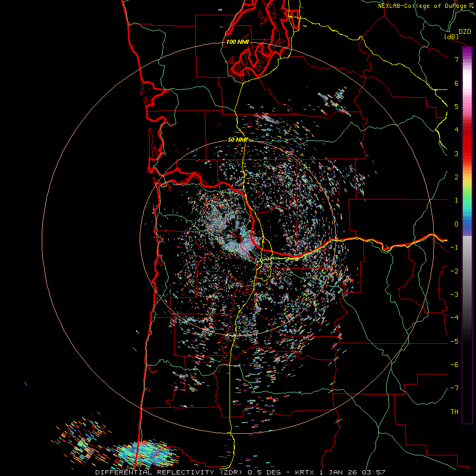476x476 pixels.
Task: Click the DZD product label
Action: tap(465, 32)
